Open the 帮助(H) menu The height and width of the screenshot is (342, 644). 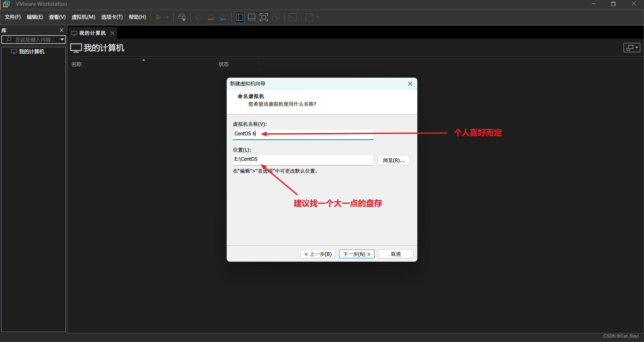coord(138,17)
